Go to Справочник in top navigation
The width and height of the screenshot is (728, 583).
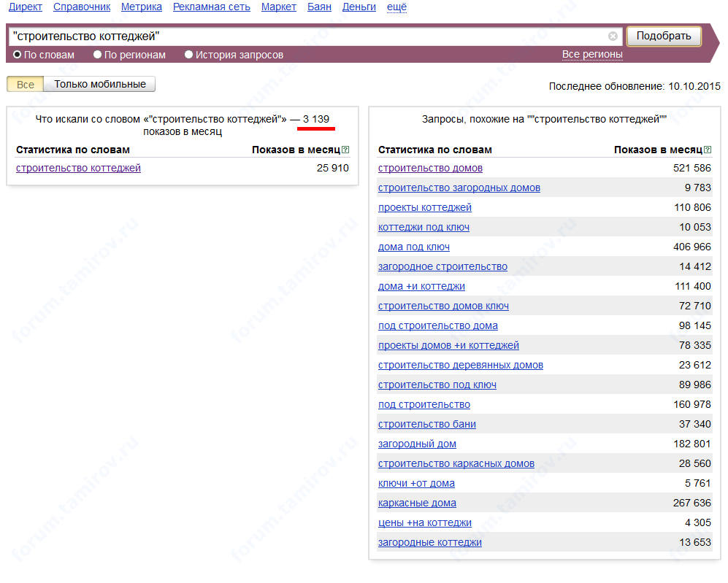(82, 7)
